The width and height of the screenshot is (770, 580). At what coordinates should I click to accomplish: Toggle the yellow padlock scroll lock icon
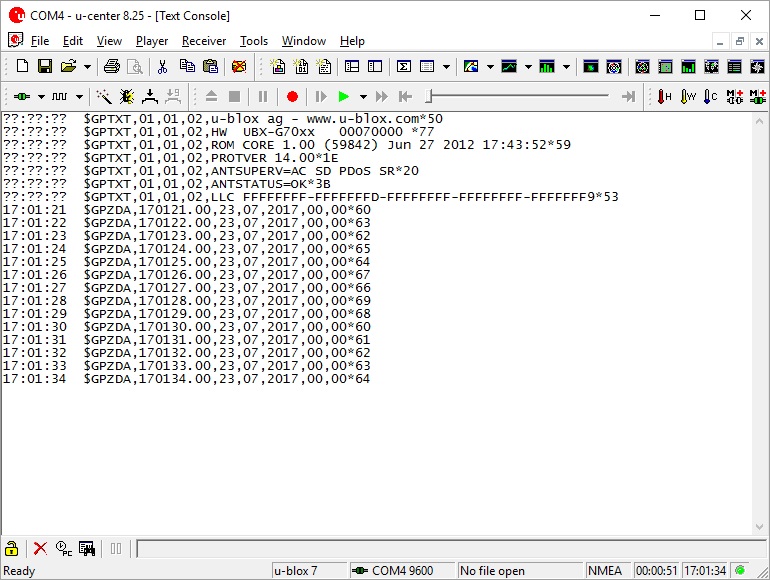(12, 549)
